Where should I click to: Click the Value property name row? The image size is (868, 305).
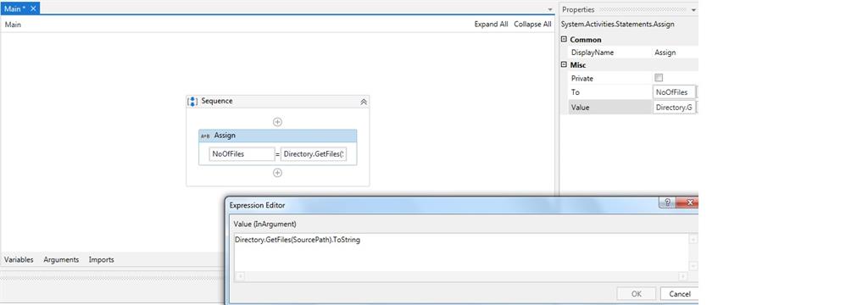point(610,108)
